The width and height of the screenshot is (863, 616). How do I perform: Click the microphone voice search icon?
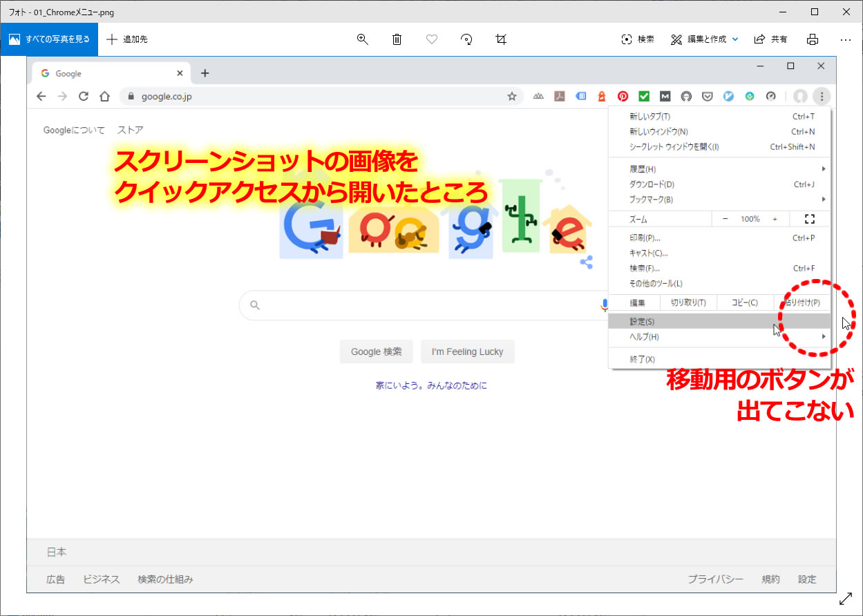click(x=604, y=305)
